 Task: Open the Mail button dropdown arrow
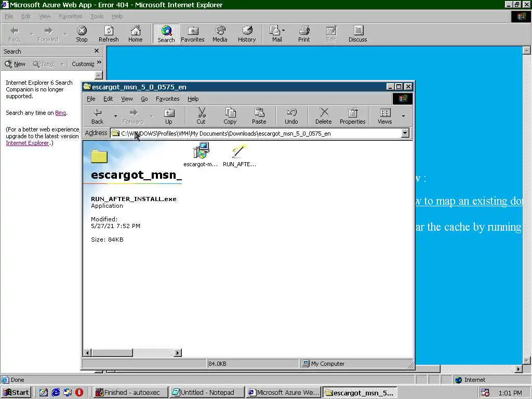tap(283, 31)
